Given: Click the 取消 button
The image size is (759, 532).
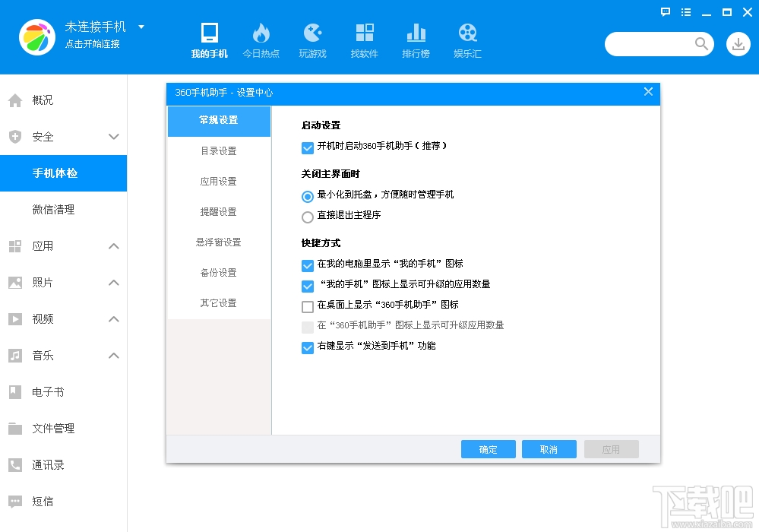Looking at the screenshot, I should point(549,449).
